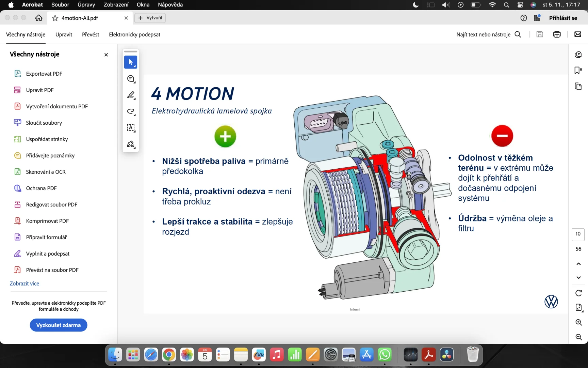Expand tool list with Zobrazit více
Viewport: 588px width, 368px height.
[x=24, y=283]
